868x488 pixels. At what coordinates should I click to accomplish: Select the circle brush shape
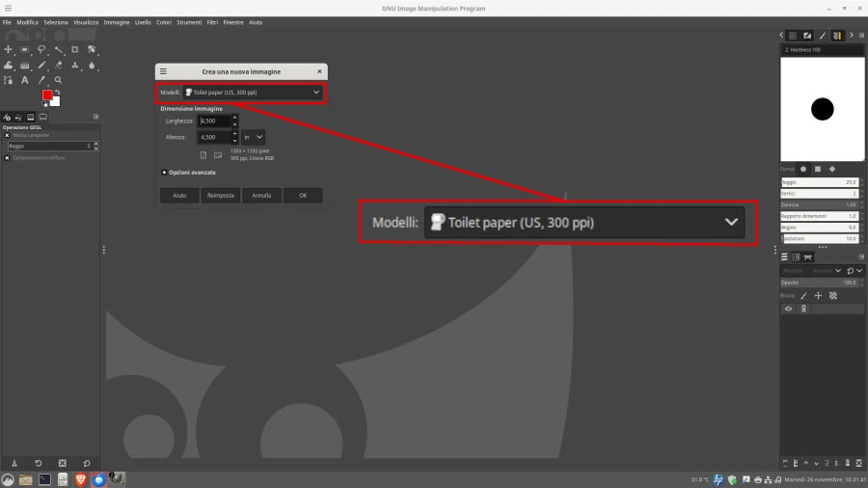pos(803,170)
